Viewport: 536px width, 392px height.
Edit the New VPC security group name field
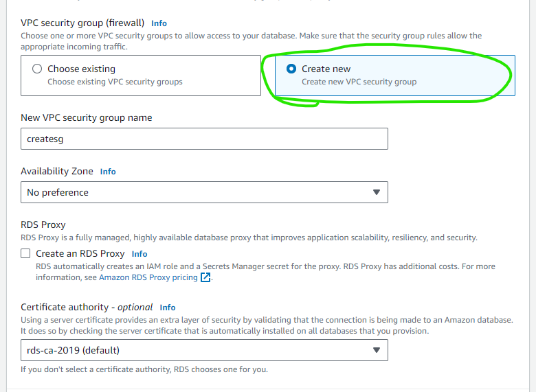point(204,139)
